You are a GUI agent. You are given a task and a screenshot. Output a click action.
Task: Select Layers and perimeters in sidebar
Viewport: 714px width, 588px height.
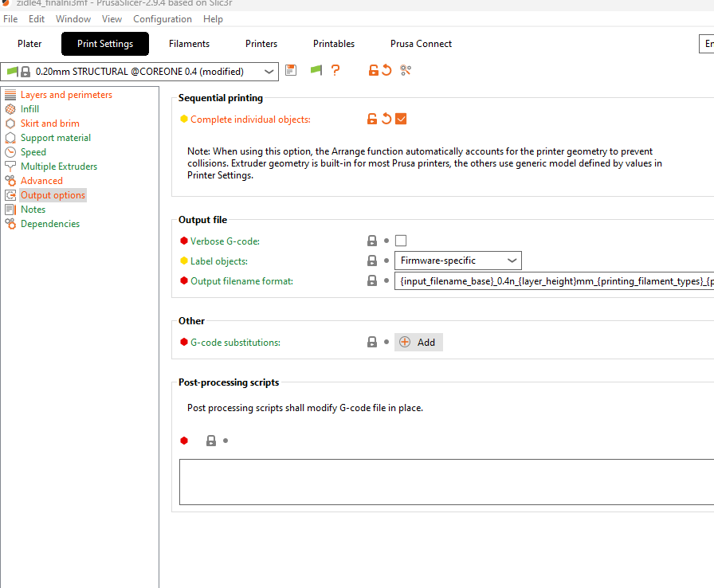pyautogui.click(x=66, y=95)
